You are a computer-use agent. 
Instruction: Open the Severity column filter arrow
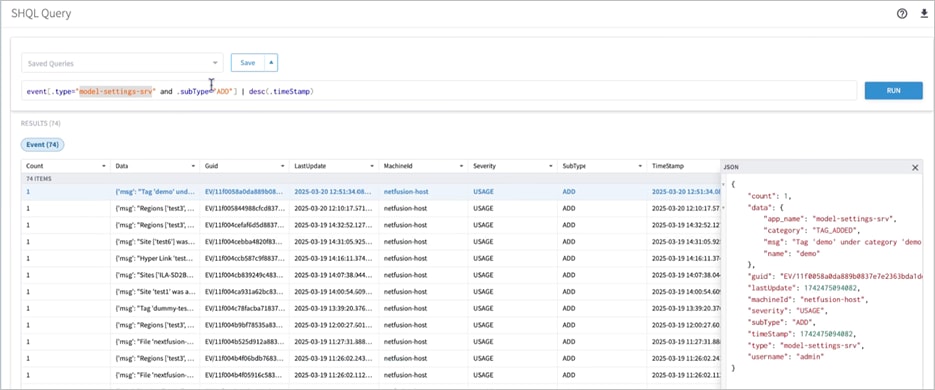tap(551, 166)
